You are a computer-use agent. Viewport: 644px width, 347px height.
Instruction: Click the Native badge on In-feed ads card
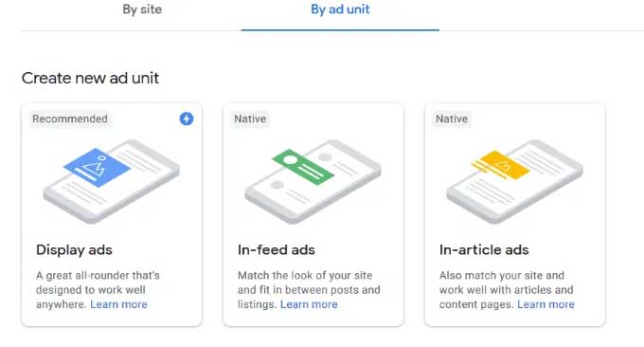[x=250, y=119]
